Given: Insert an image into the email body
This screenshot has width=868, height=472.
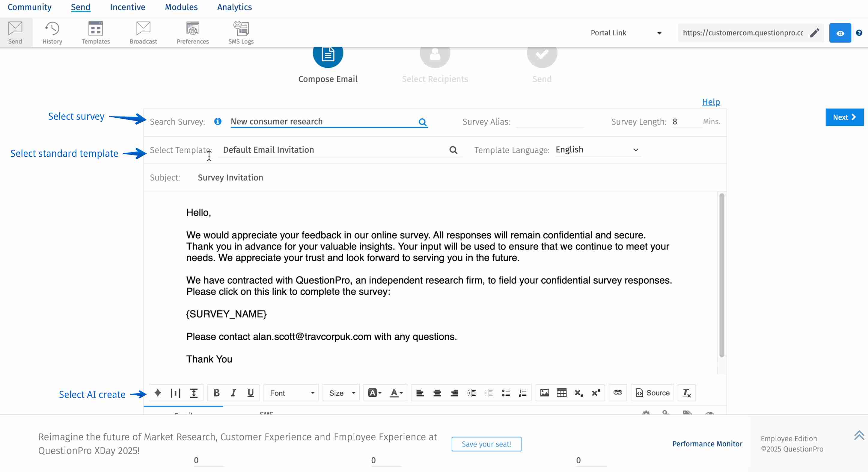Looking at the screenshot, I should click(545, 393).
